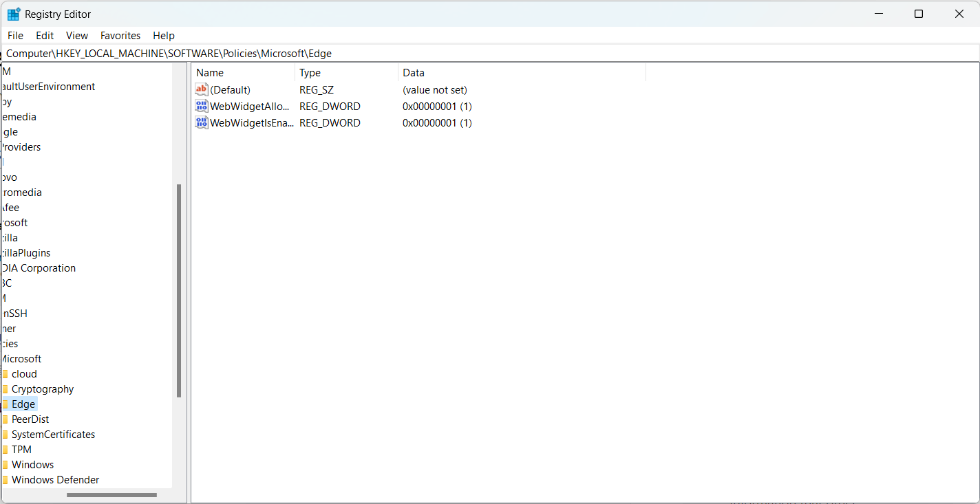980x504 pixels.
Task: Select the Edge key in tree
Action: coord(23,404)
